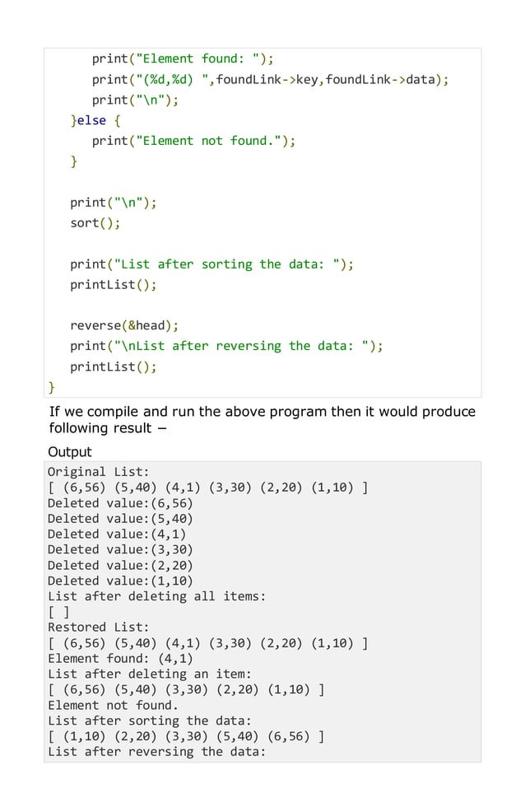Click the "List after deleting an item:" line
Viewport: 525px width, 812px height.
(x=150, y=674)
